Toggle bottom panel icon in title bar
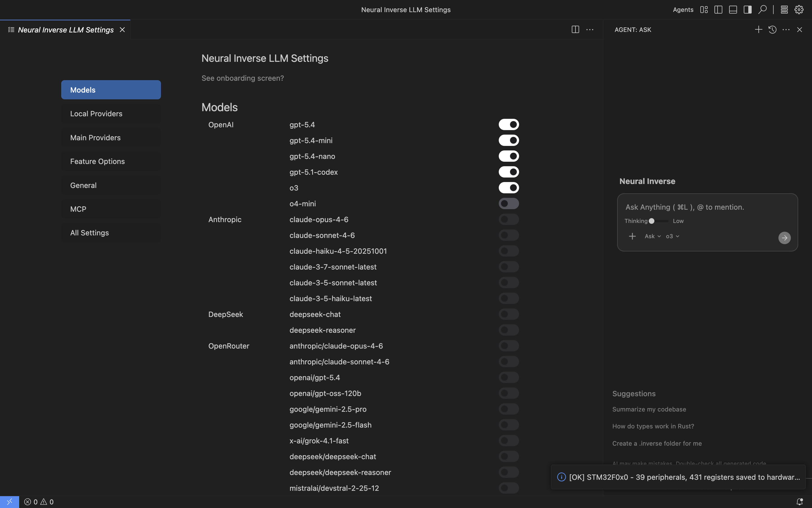This screenshot has width=812, height=508. tap(733, 10)
